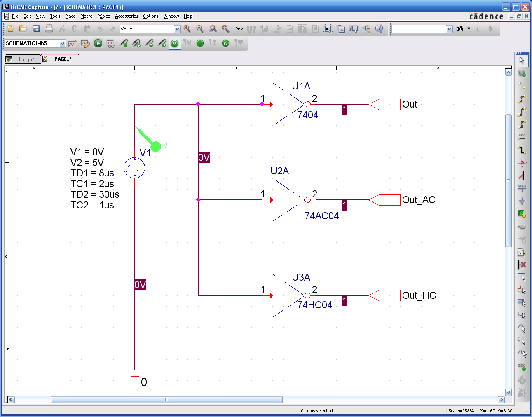This screenshot has width=532, height=417.
Task: Click the binoculars search icon
Action: pos(460,29)
